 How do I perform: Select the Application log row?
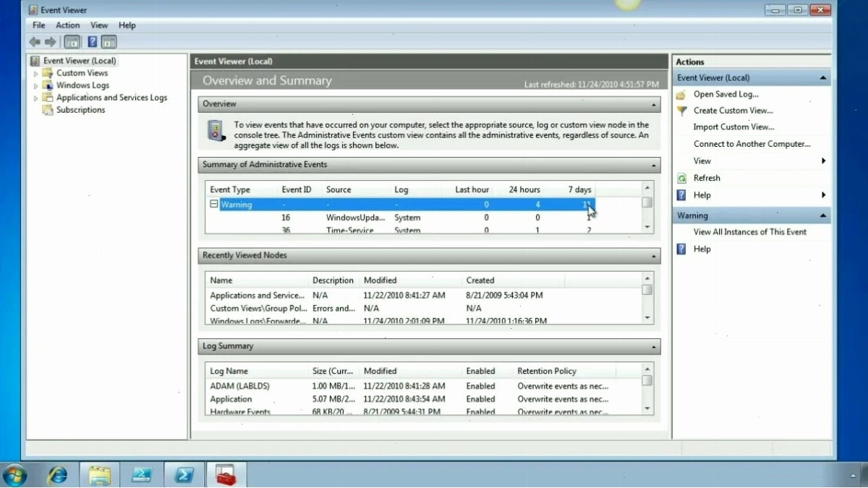[424, 399]
